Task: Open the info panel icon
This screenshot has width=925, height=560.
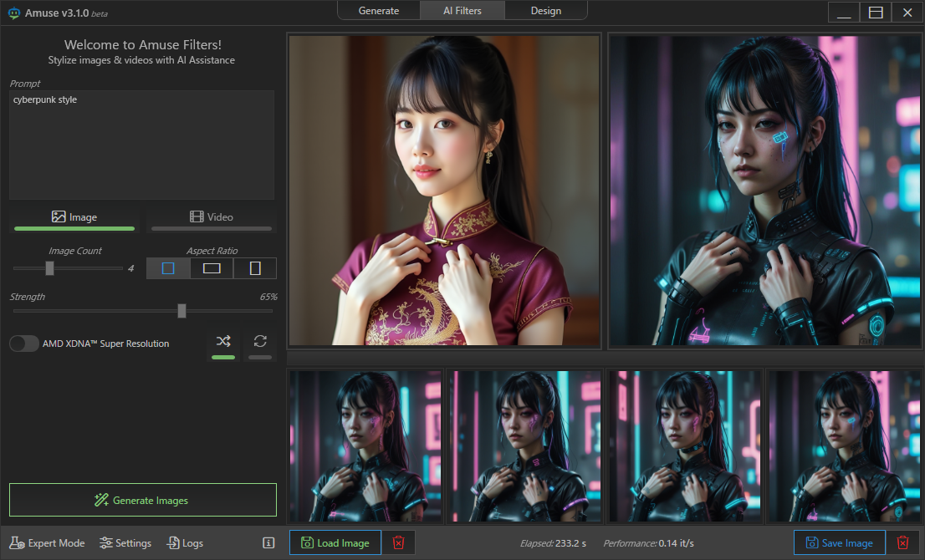Action: tap(268, 543)
